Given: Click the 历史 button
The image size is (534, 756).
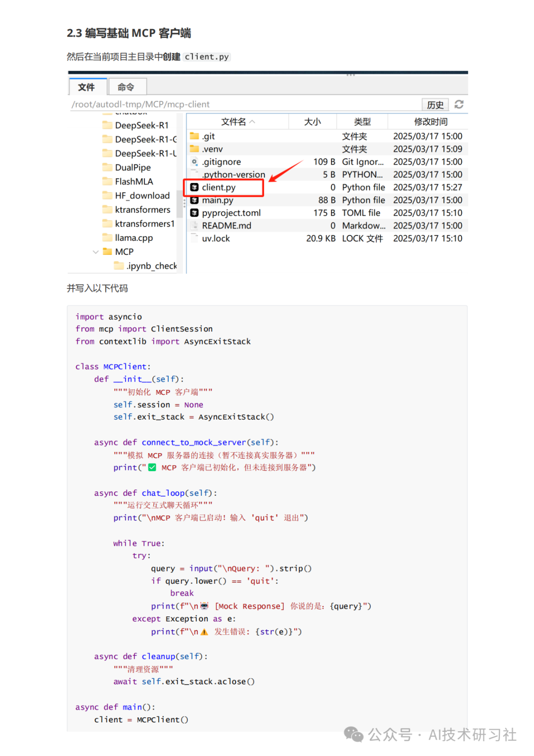Looking at the screenshot, I should [x=435, y=104].
